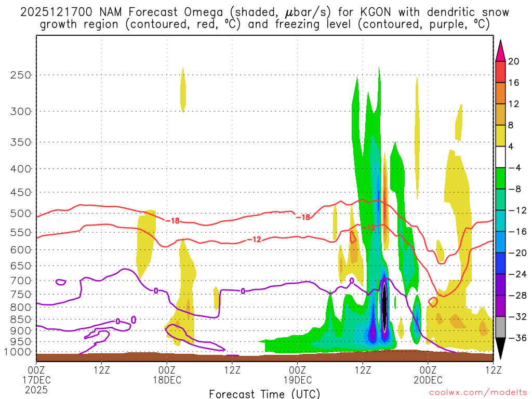
Task: Click the 450 pressure level label
Action: 21,192
